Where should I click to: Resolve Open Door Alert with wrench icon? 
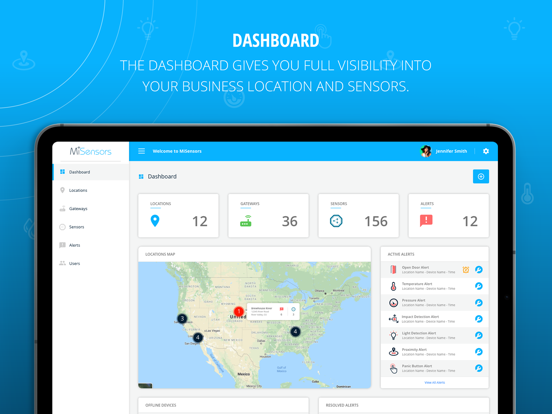point(478,270)
